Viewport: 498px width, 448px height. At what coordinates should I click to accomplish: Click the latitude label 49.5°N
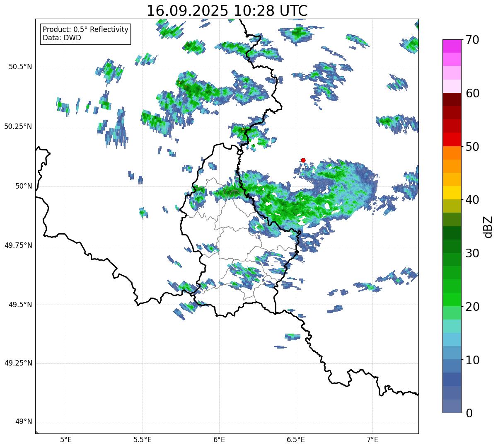click(x=20, y=305)
